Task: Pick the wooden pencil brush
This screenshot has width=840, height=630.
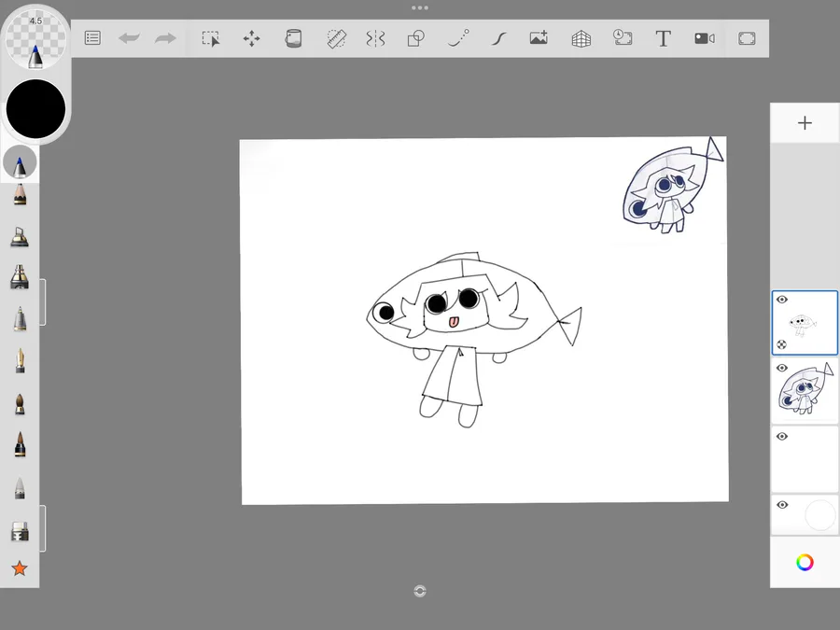Action: pos(20,195)
